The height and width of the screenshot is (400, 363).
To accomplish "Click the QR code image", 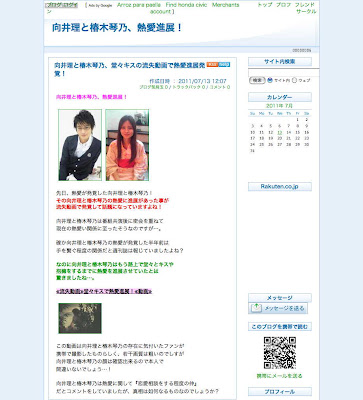I will click(x=280, y=353).
